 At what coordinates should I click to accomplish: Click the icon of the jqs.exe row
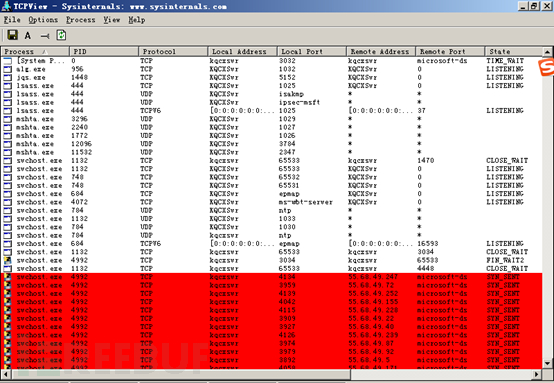7,78
